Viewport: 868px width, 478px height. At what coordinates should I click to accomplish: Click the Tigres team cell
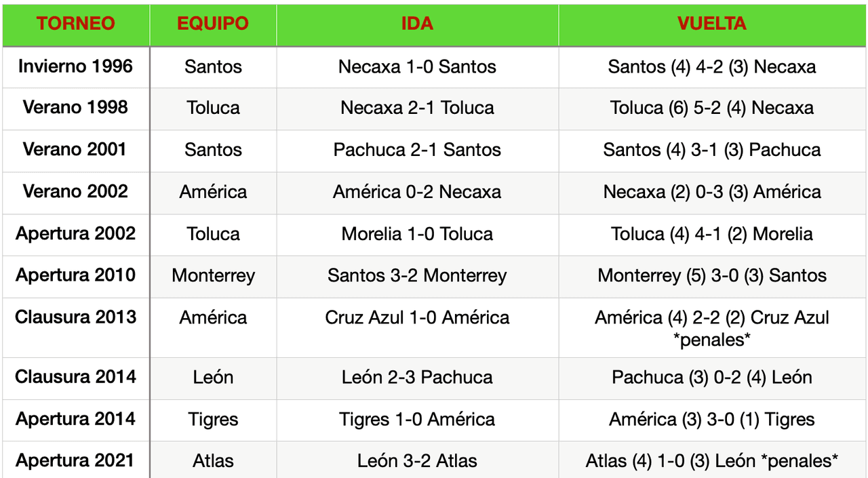(x=213, y=420)
